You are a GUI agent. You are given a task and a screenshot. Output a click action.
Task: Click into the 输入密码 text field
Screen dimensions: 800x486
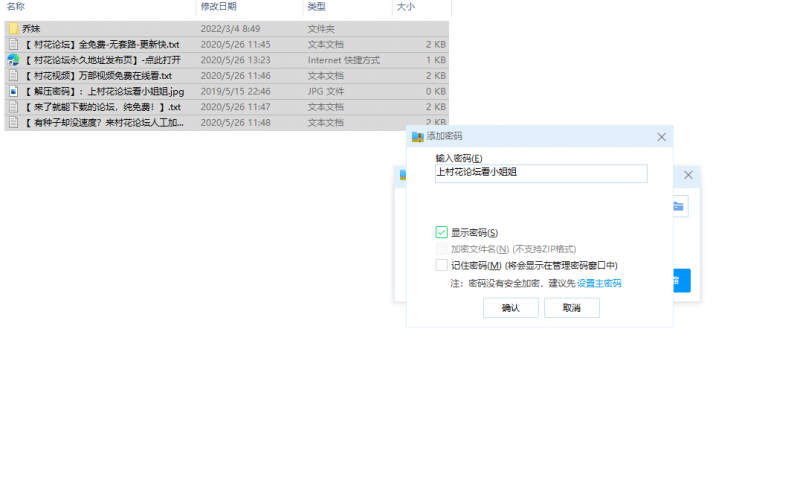[x=541, y=173]
